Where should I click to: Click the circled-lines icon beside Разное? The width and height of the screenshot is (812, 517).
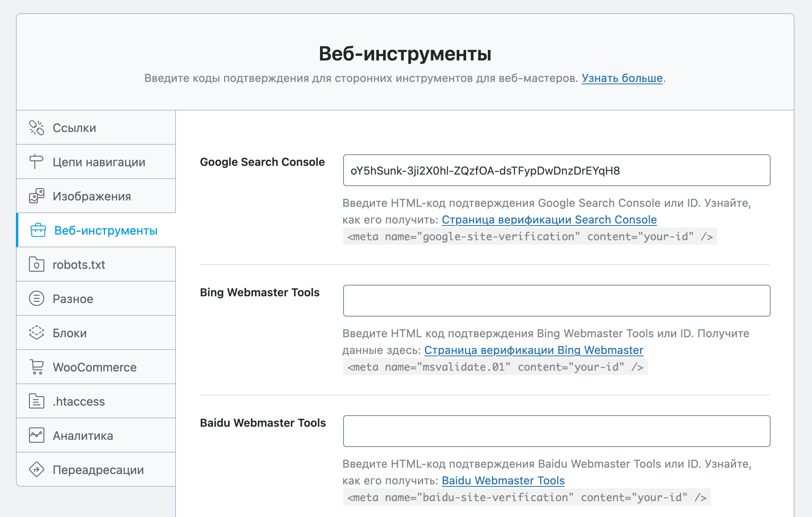pyautogui.click(x=37, y=299)
